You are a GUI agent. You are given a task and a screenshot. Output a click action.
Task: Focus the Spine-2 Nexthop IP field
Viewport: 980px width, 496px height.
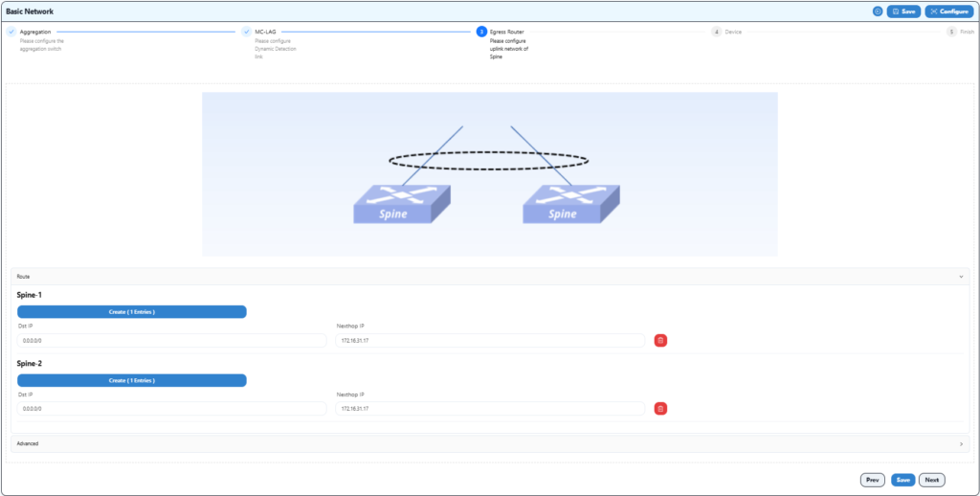(x=491, y=409)
